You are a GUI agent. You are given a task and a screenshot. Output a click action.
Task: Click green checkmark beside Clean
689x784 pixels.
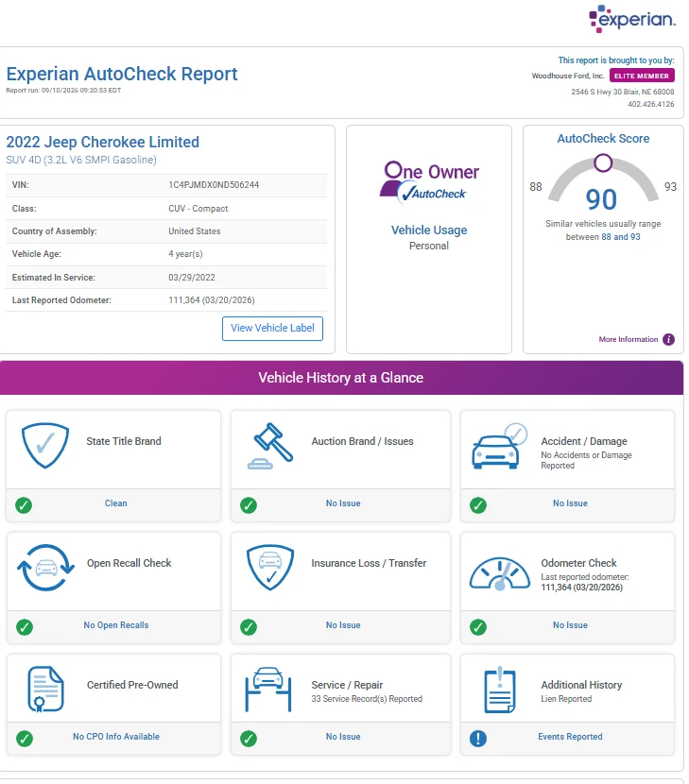pos(24,505)
